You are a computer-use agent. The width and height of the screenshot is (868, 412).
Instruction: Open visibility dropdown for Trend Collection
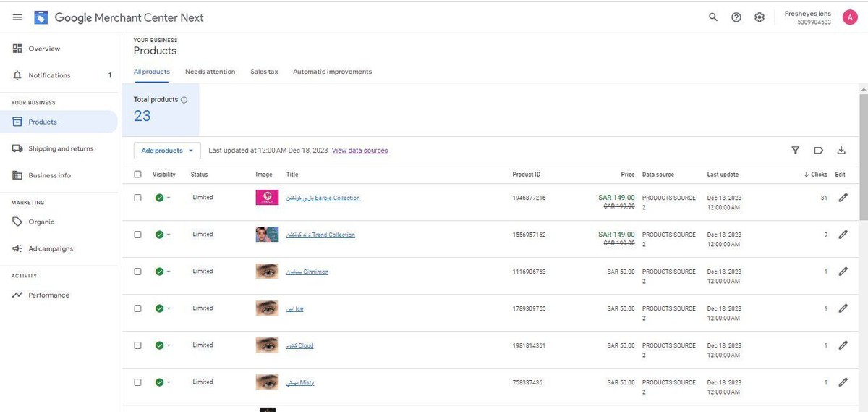(x=163, y=235)
